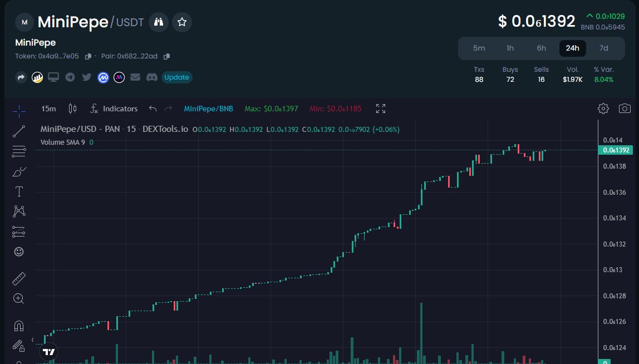
Task: Toggle magnet mode
Action: 19,326
